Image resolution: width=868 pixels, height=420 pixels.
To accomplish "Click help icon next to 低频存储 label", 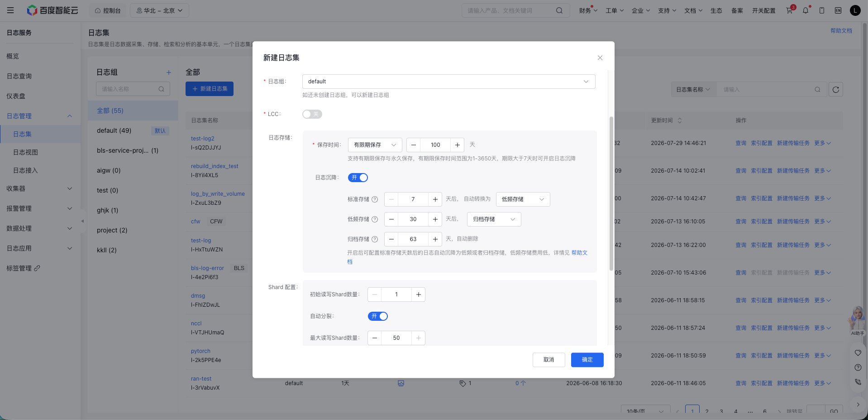I will (x=375, y=219).
